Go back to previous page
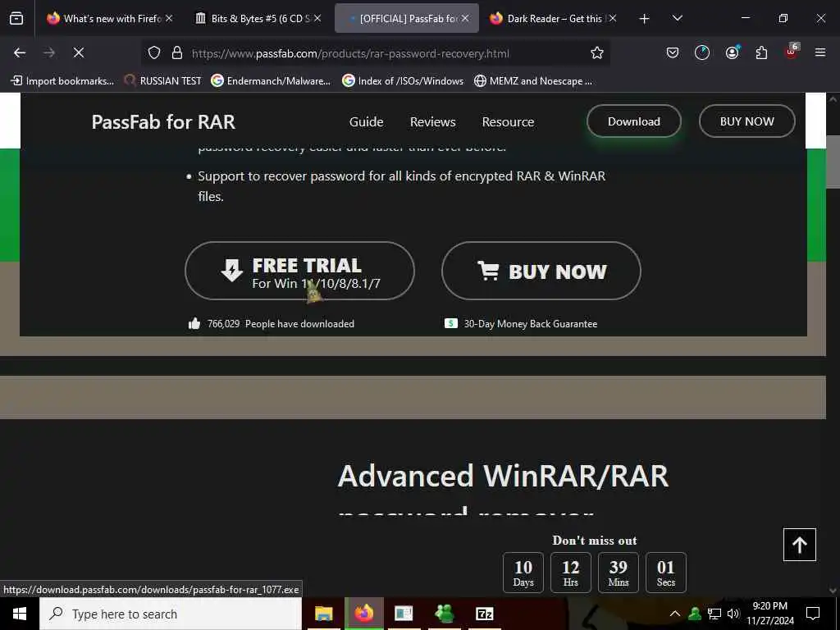 [x=20, y=52]
